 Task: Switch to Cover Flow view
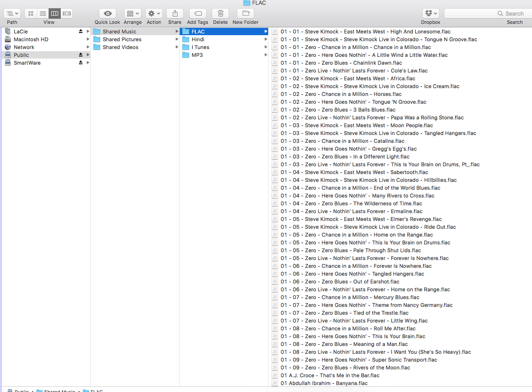coord(67,13)
